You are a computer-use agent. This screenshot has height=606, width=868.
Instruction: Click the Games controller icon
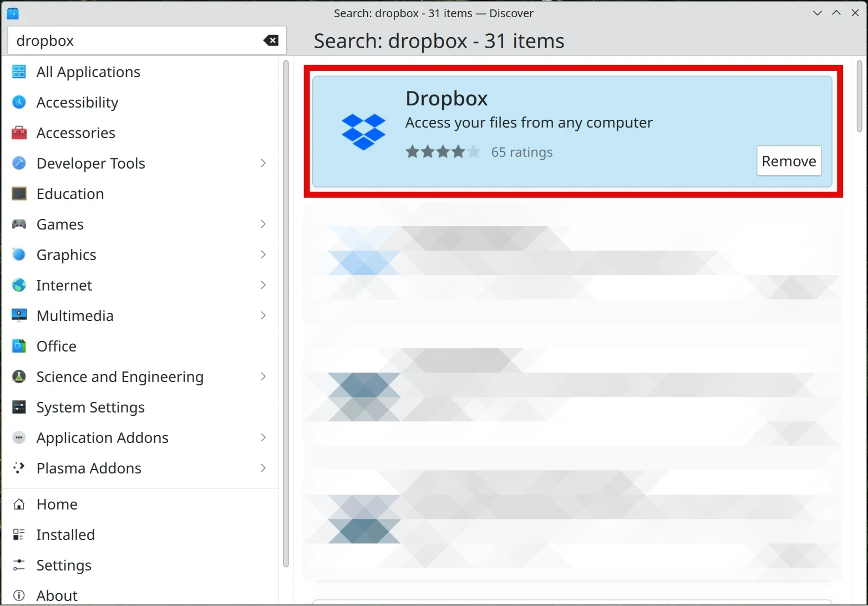(x=19, y=224)
